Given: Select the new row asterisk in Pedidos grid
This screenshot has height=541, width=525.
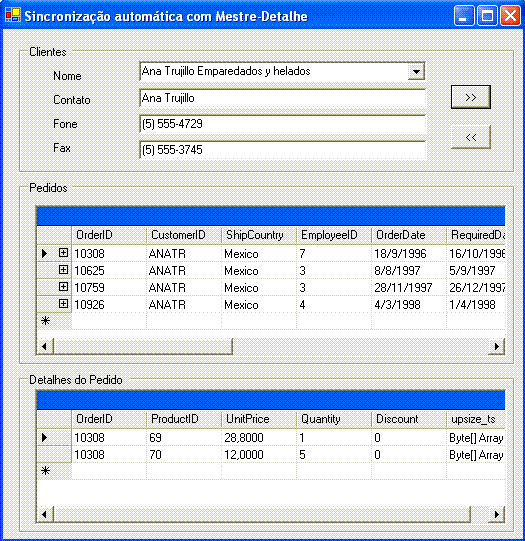Looking at the screenshot, I should tap(46, 321).
